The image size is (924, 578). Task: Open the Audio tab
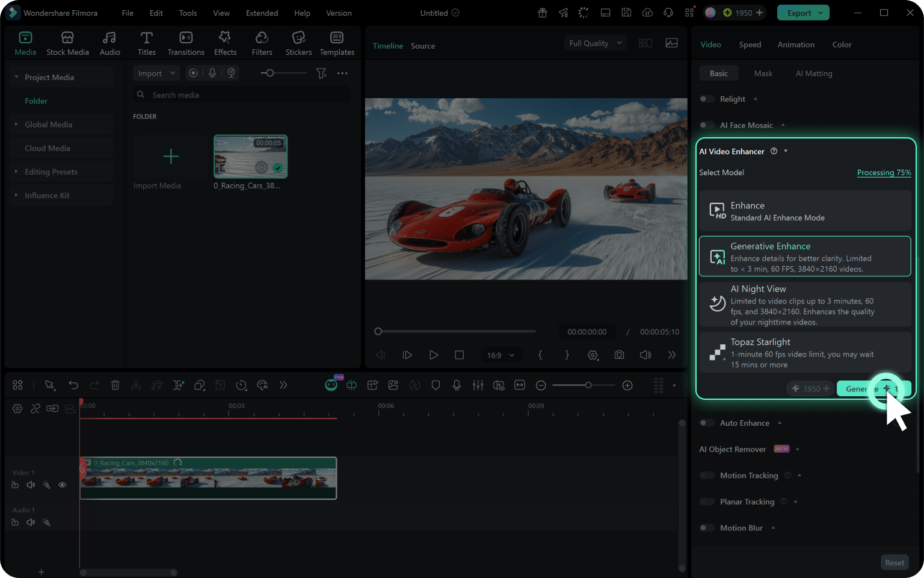coord(109,44)
